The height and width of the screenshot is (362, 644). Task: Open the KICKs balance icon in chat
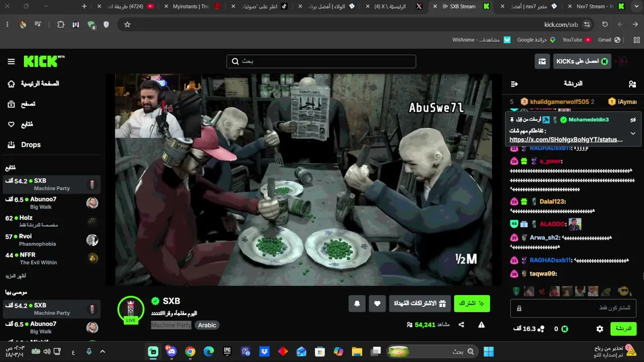point(565,329)
